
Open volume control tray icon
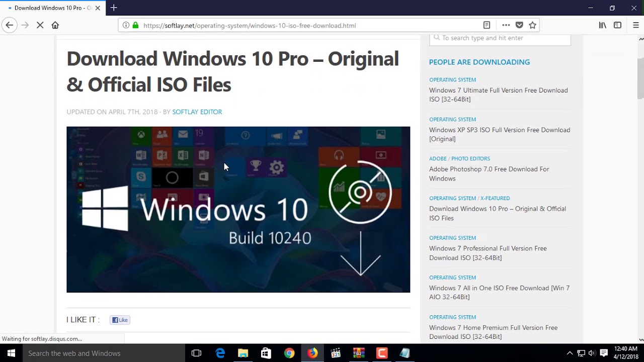tap(592, 353)
